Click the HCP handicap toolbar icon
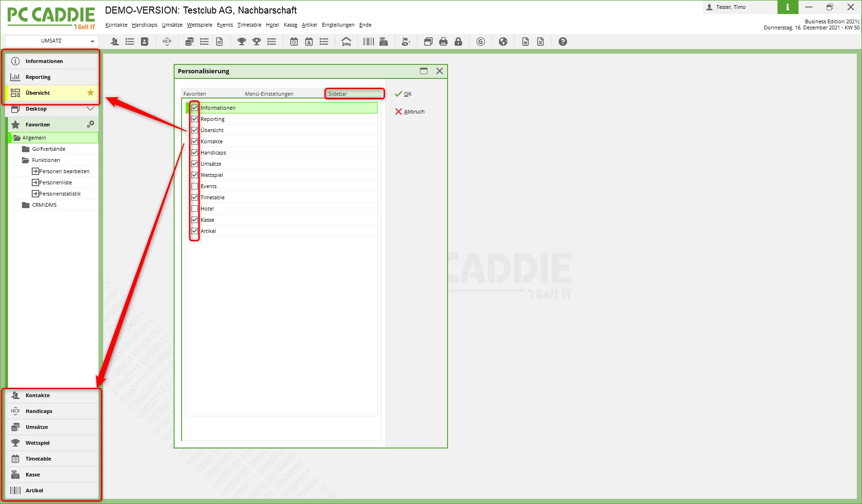 [167, 42]
